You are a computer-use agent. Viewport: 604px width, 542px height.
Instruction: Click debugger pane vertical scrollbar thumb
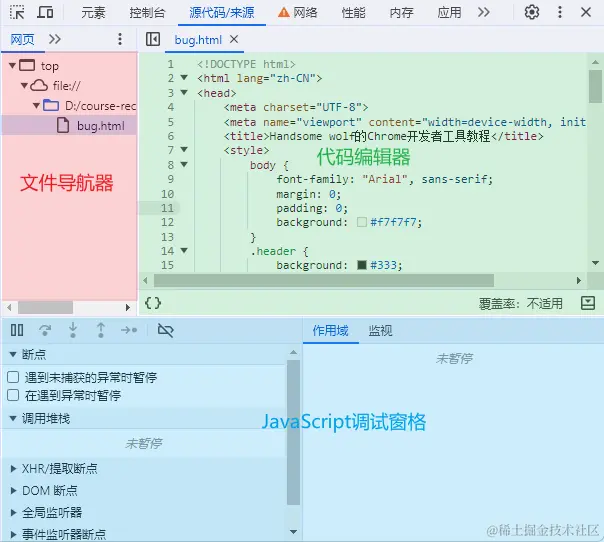293,432
